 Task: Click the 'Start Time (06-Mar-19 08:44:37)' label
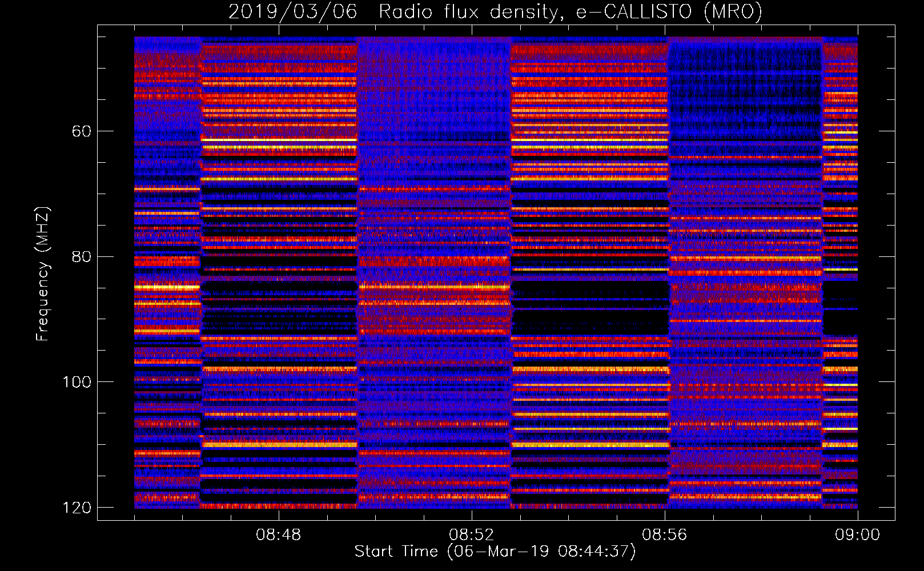(x=495, y=552)
